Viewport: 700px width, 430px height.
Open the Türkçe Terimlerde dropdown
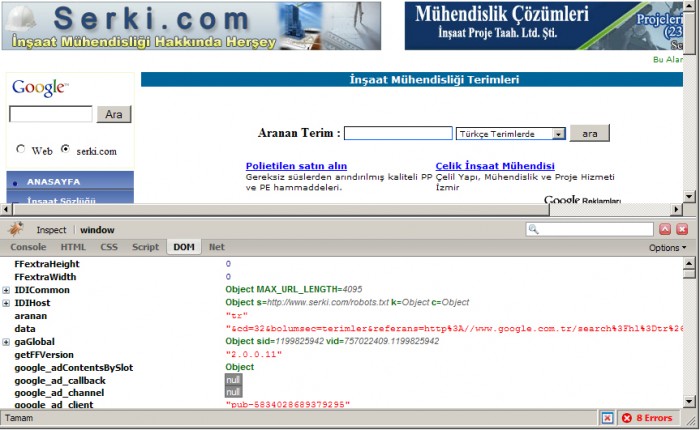point(510,134)
